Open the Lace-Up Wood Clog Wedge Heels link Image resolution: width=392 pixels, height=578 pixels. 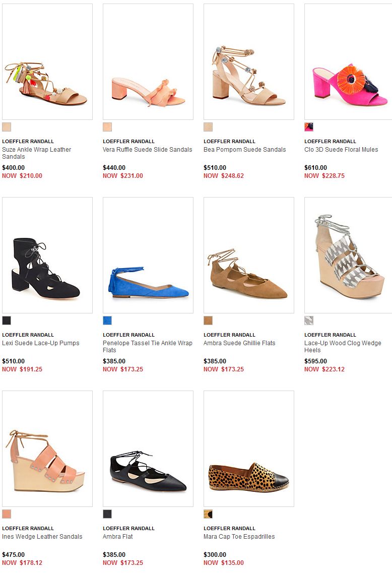[x=343, y=347]
